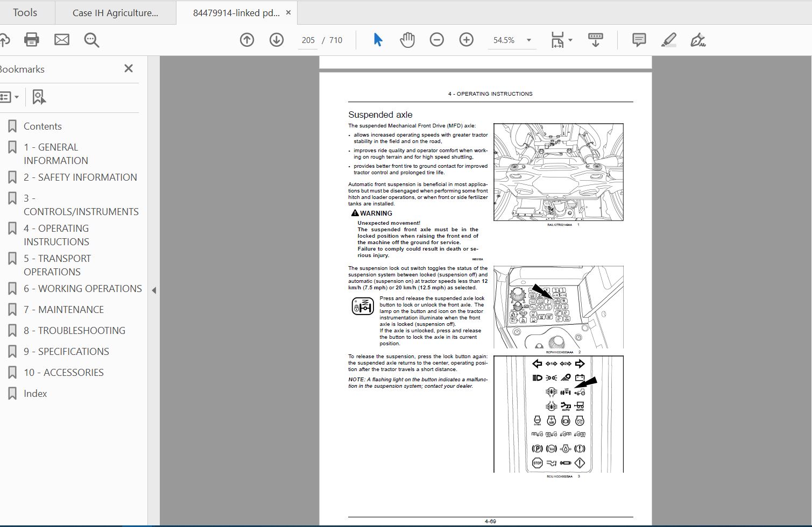
Task: Go to next page arrow
Action: (277, 40)
